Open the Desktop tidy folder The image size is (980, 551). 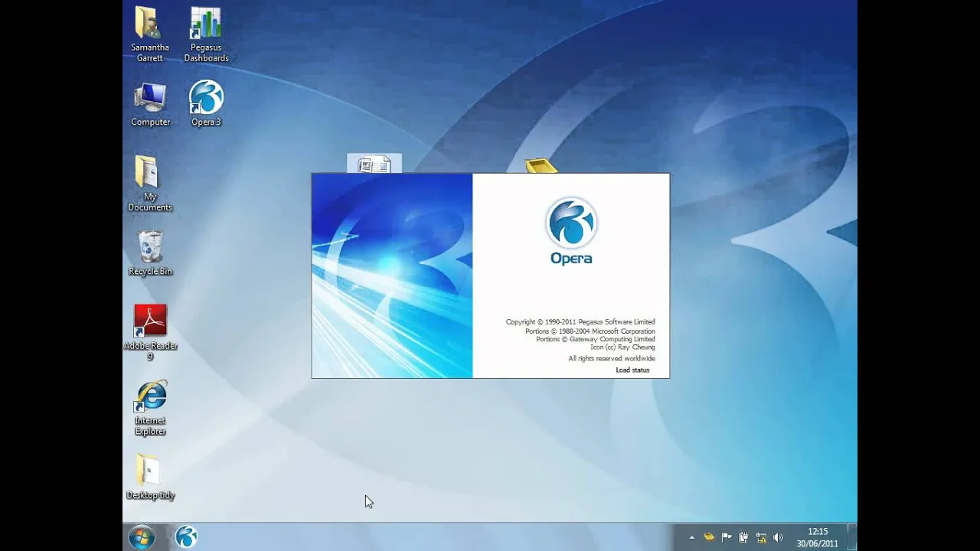point(150,478)
